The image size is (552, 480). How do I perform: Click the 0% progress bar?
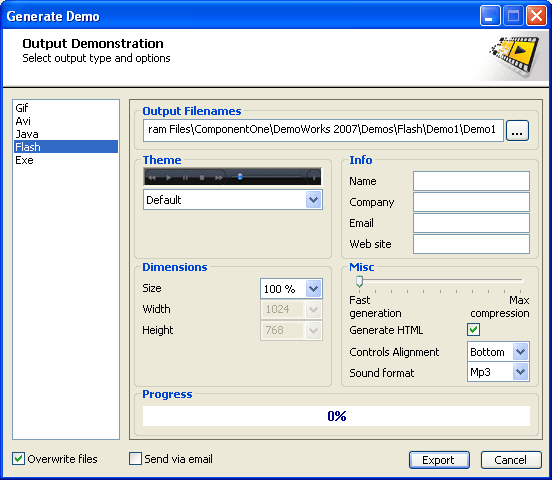coord(336,416)
